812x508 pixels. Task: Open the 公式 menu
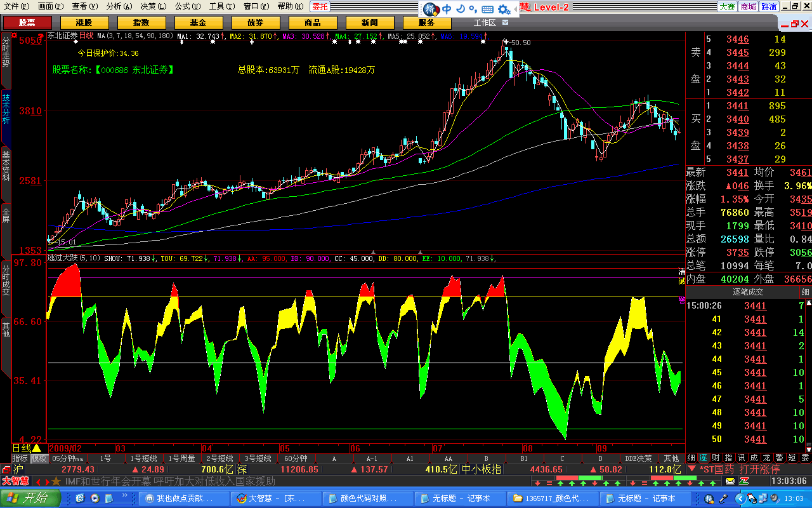click(x=188, y=6)
